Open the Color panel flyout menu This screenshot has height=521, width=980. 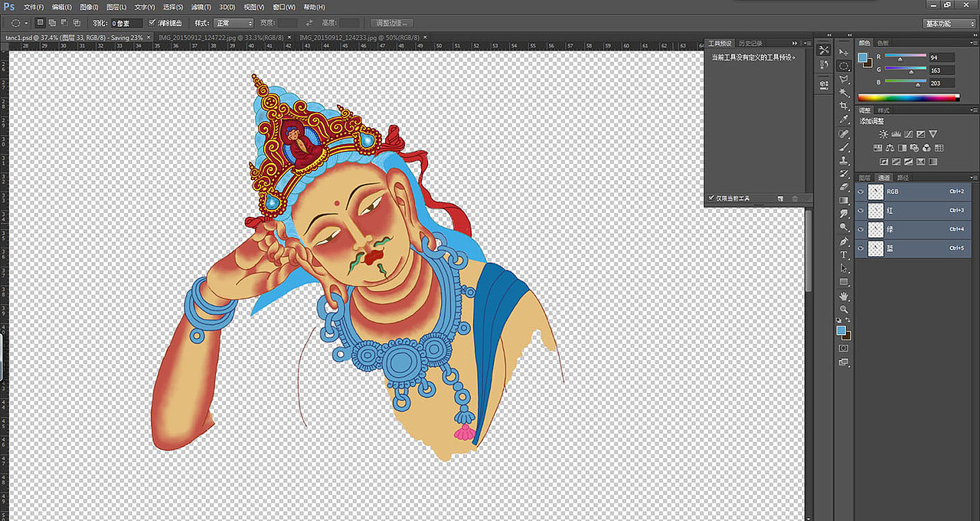[973, 43]
